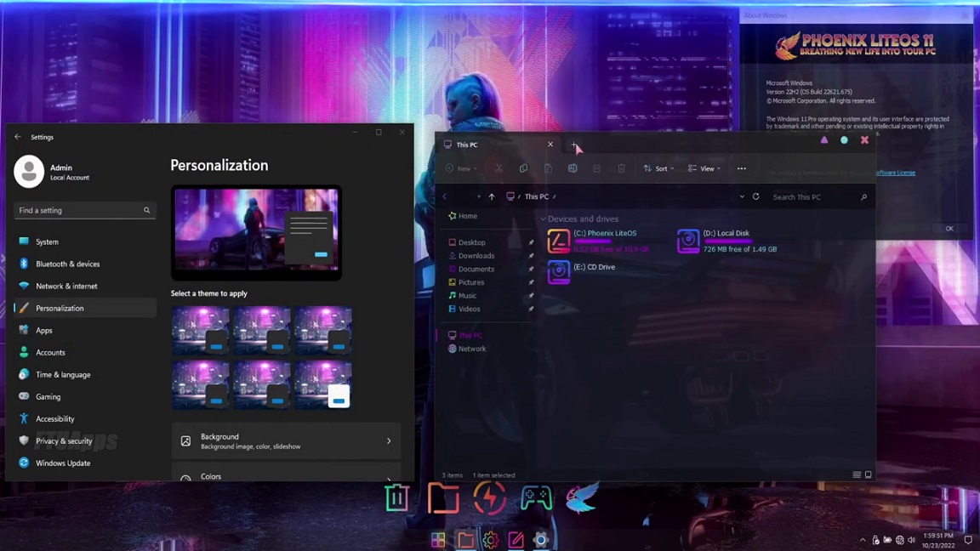This screenshot has height=551, width=980.
Task: Switch to large thumbnails view in status bar
Action: point(868,474)
